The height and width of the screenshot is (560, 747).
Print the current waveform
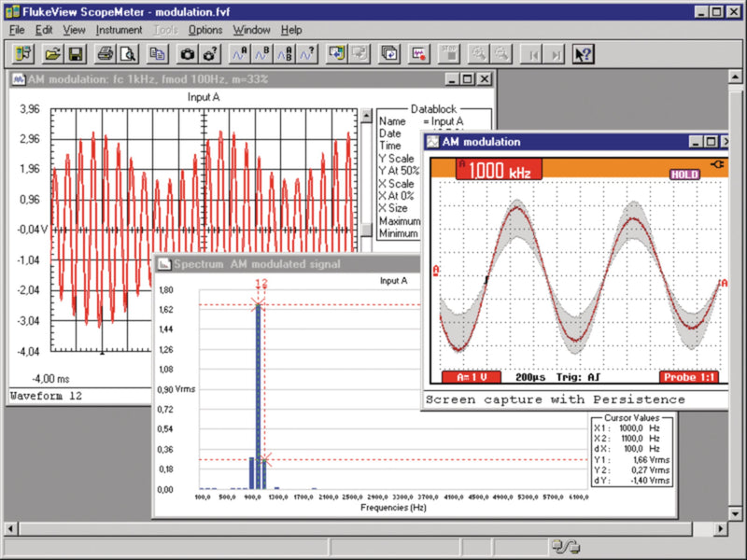tap(105, 53)
